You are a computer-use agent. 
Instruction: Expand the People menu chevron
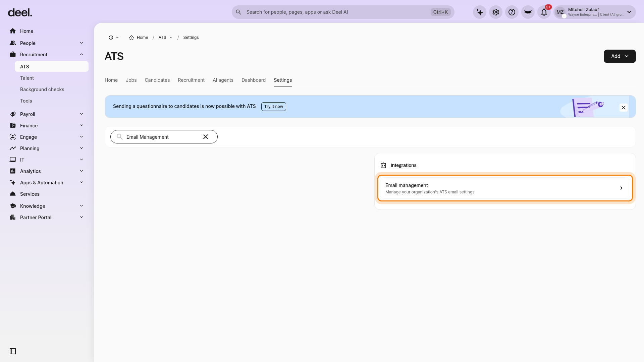pyautogui.click(x=82, y=43)
